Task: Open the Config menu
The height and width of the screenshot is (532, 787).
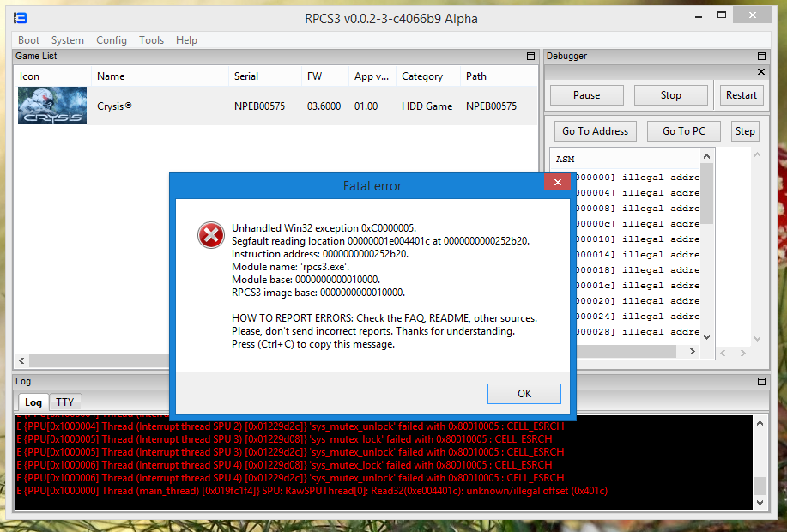Action: pyautogui.click(x=112, y=40)
